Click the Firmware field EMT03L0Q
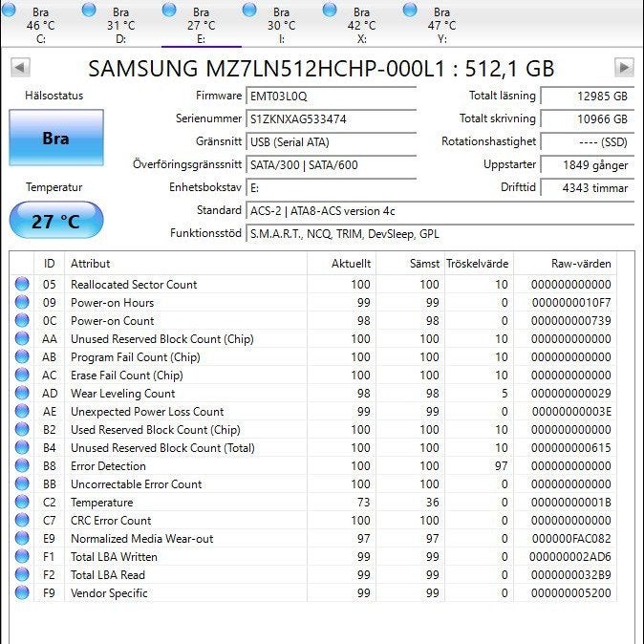Image resolution: width=644 pixels, height=644 pixels. 331,97
